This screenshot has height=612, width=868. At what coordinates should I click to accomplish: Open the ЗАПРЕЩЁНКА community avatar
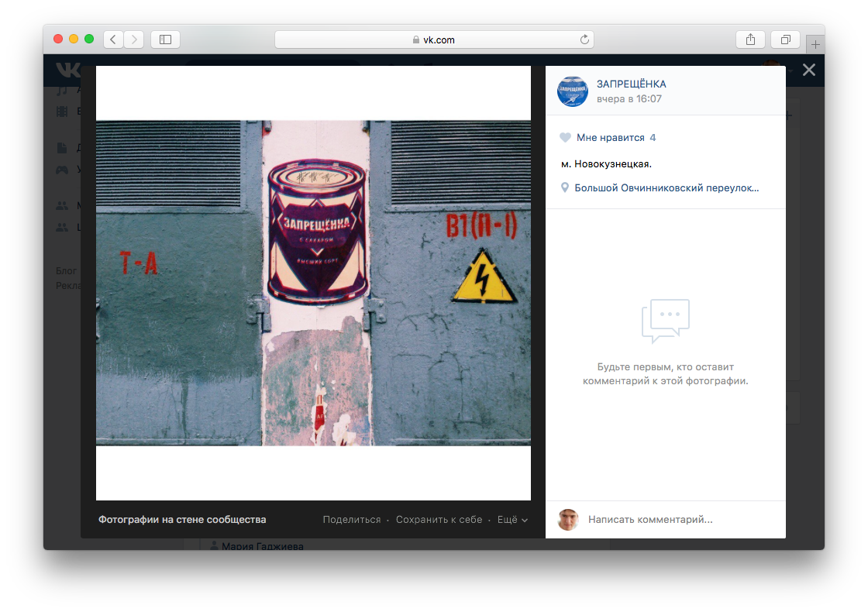point(573,91)
